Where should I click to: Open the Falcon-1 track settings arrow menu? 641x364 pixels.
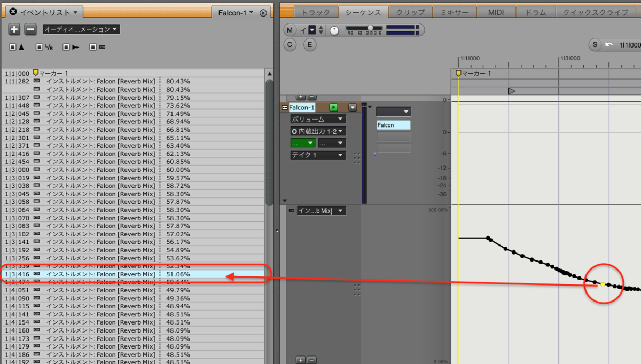click(353, 107)
